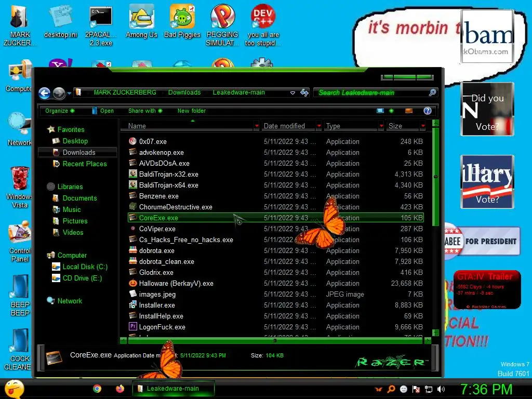This screenshot has height=399, width=532.
Task: Select the dobrota.exe file icon
Action: [x=132, y=250]
